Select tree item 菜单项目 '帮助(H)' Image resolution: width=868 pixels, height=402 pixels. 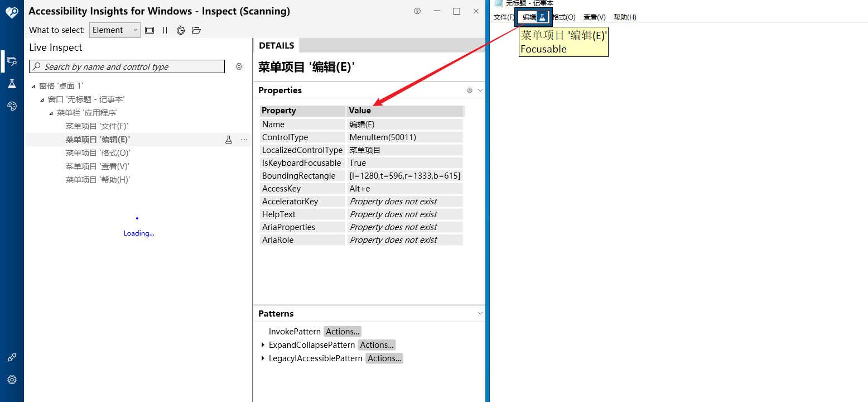[x=98, y=179]
